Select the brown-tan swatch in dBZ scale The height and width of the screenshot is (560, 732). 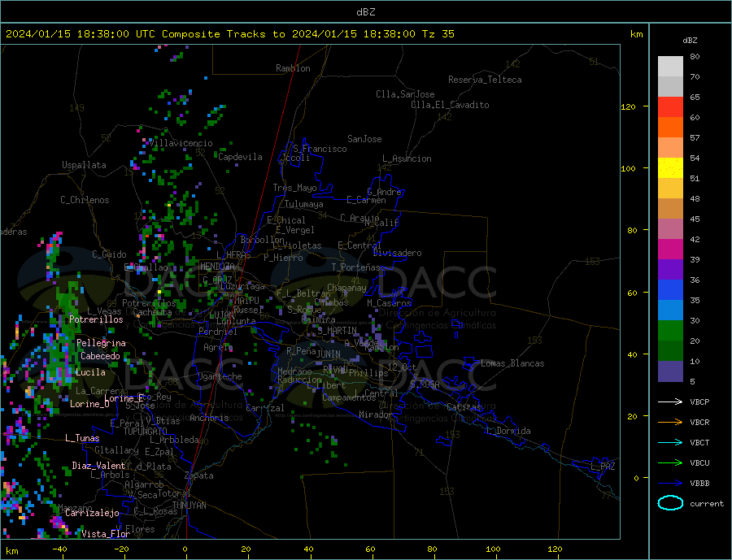pyautogui.click(x=670, y=209)
